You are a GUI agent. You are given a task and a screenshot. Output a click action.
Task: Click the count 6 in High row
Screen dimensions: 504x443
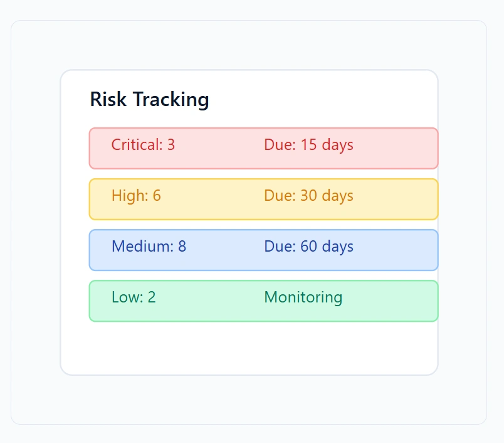pyautogui.click(x=157, y=196)
